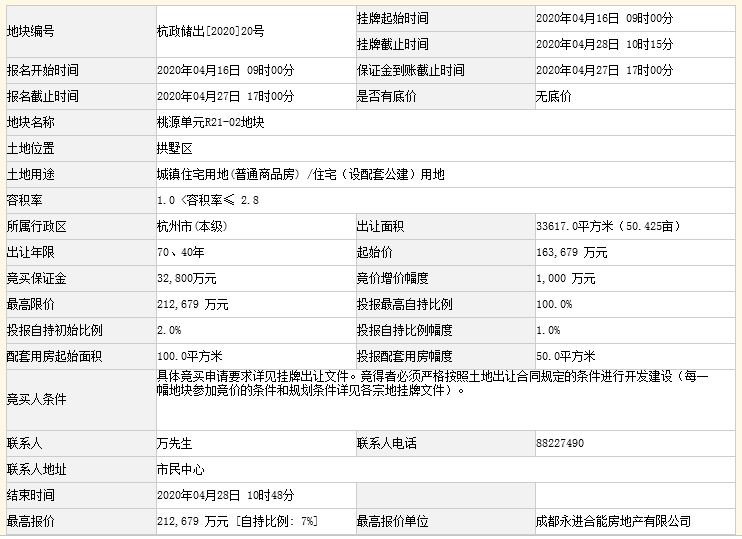Select the 100.0平方米 value
This screenshot has height=539, width=742.
coord(190,356)
